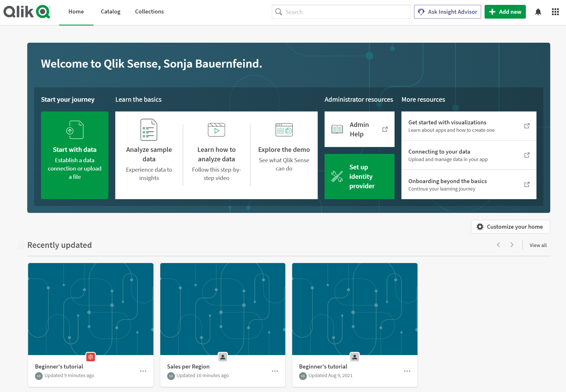Open more options for Sales per Region
The height and width of the screenshot is (392, 566).
tap(275, 371)
